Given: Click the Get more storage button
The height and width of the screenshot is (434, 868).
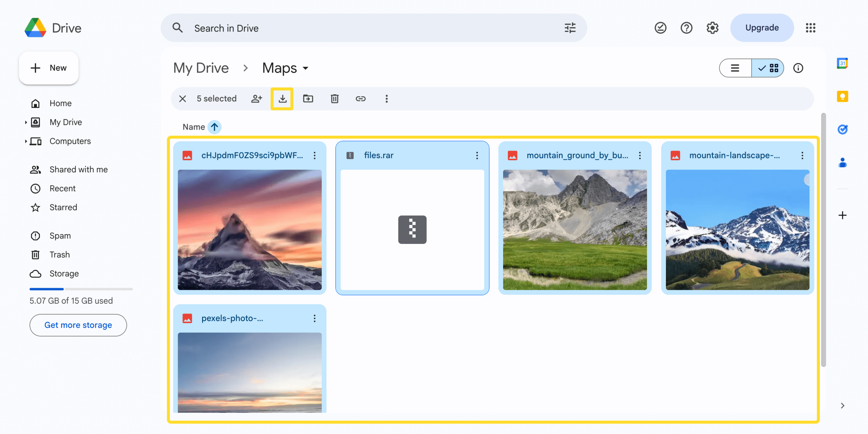Looking at the screenshot, I should coord(78,325).
